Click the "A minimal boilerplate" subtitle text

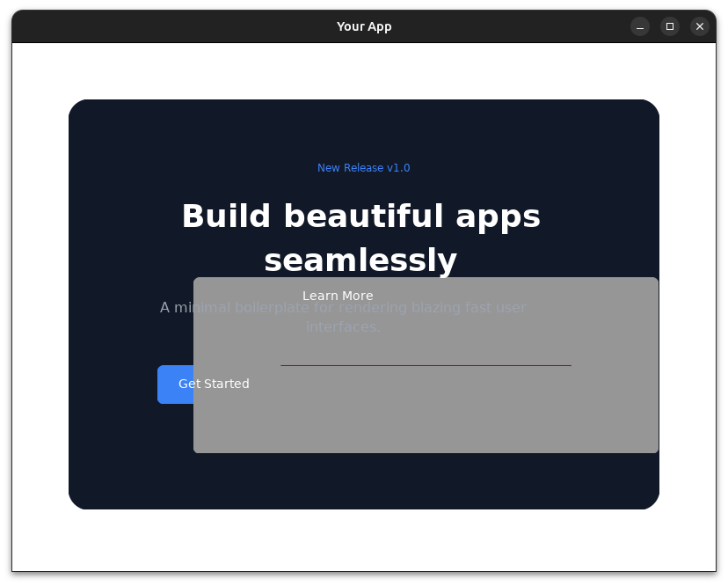click(343, 317)
